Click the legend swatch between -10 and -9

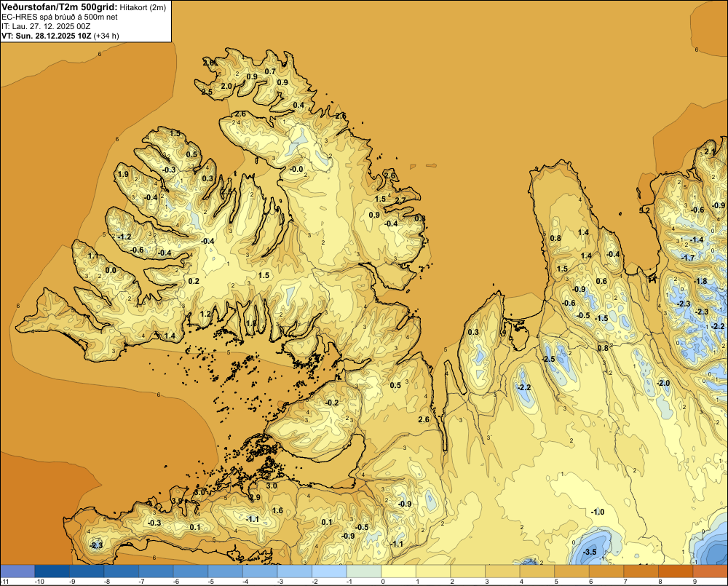coord(52,571)
